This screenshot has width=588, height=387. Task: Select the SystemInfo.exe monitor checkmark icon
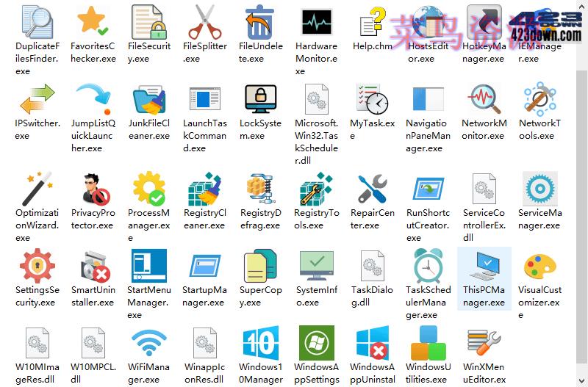tap(317, 266)
